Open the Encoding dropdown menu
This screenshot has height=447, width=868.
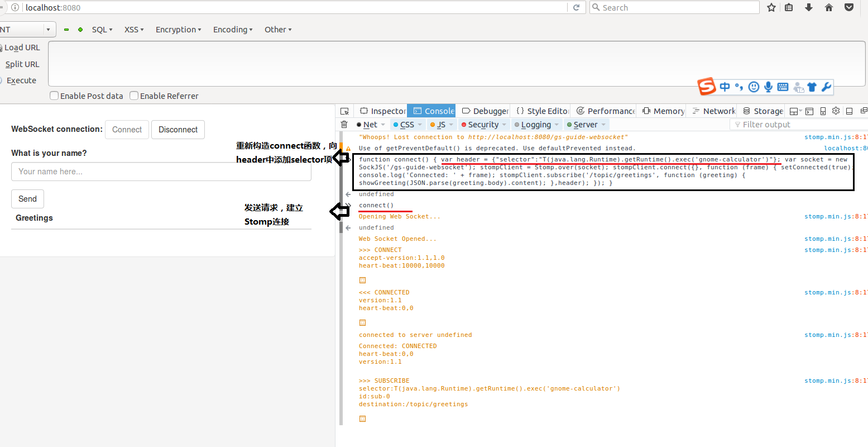tap(233, 30)
